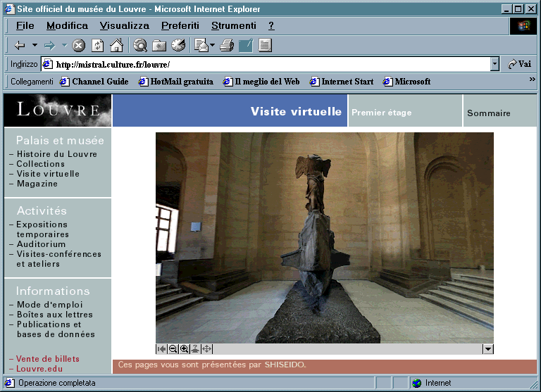Open the Auditorium link
541x392 pixels.
(41, 244)
